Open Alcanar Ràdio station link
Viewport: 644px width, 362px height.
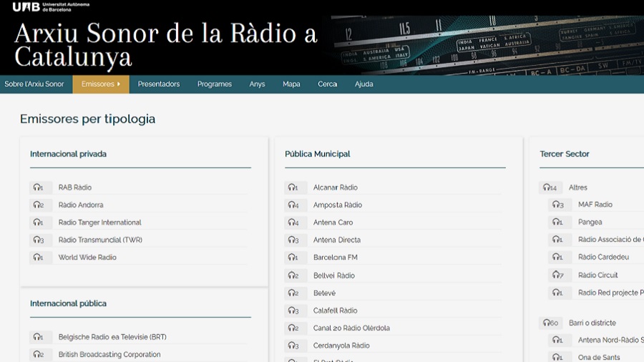(x=336, y=187)
